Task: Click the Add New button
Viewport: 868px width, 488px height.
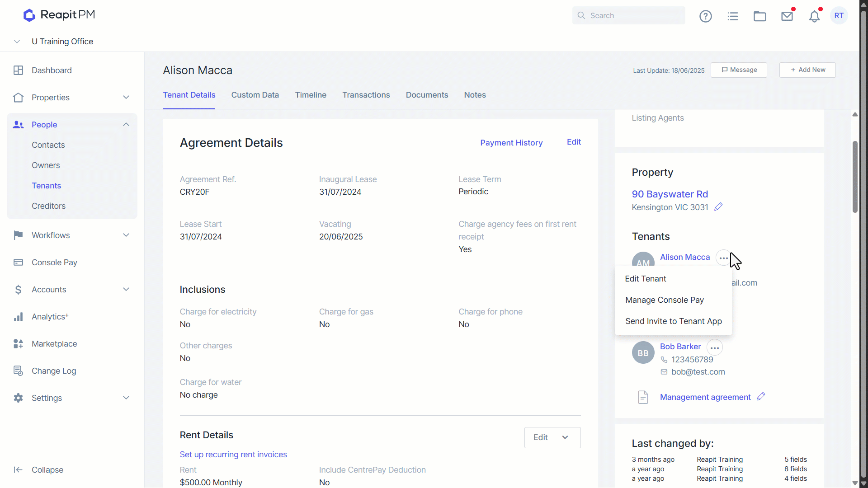Action: pos(807,70)
